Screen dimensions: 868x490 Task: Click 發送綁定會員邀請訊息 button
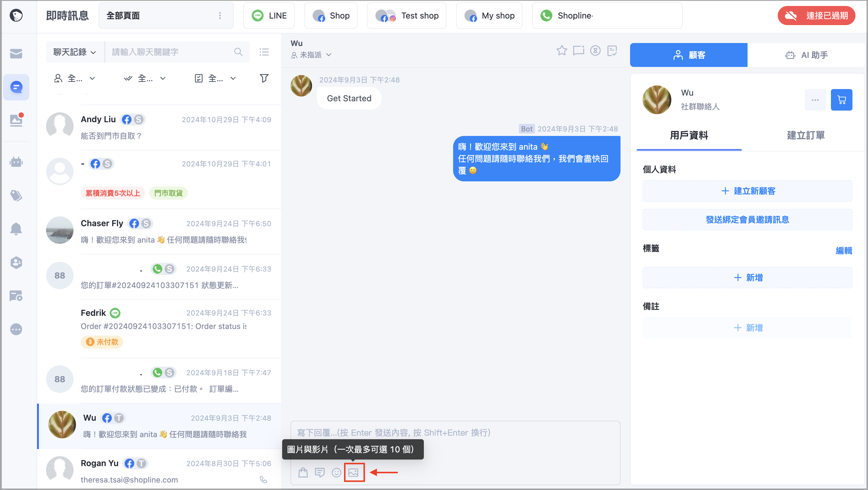747,220
